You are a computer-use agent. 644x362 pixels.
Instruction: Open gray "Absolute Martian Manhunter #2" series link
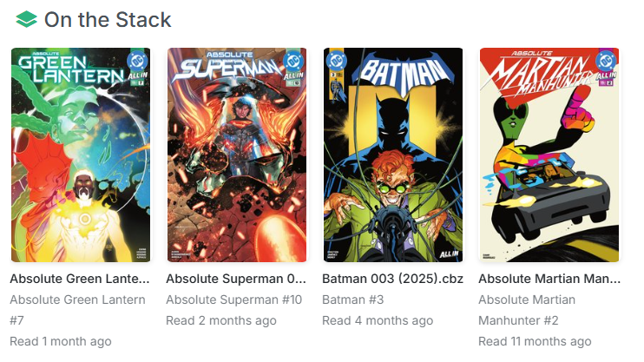click(526, 310)
